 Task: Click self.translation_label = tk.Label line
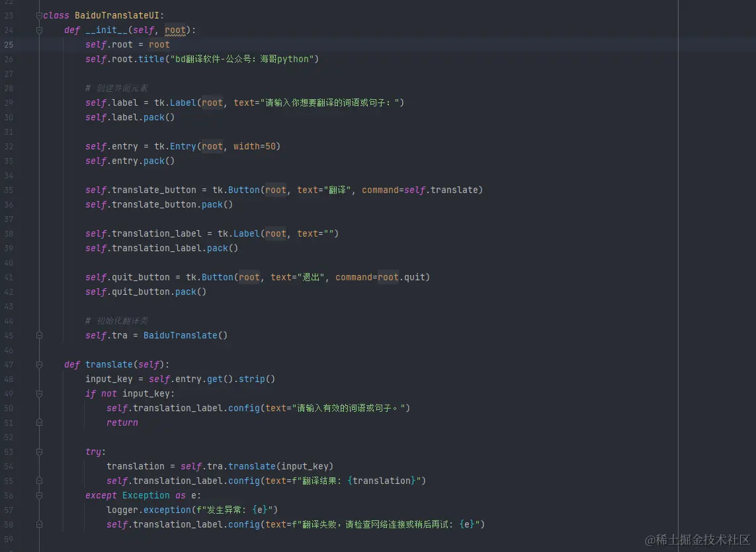pyautogui.click(x=212, y=233)
